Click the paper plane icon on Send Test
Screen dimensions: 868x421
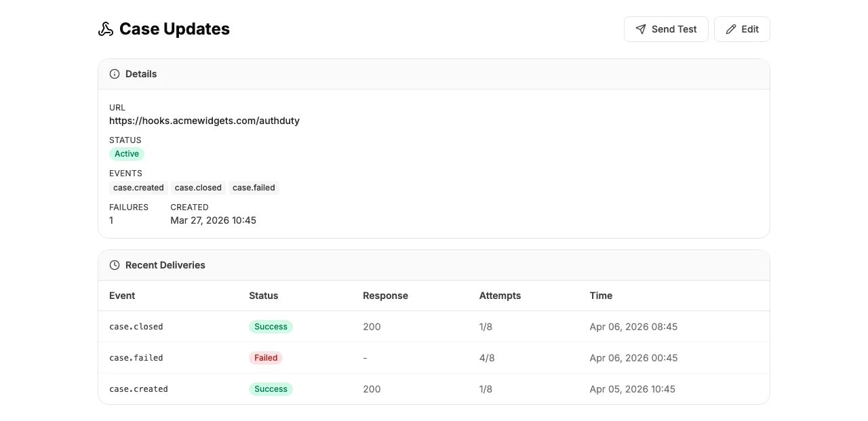640,29
